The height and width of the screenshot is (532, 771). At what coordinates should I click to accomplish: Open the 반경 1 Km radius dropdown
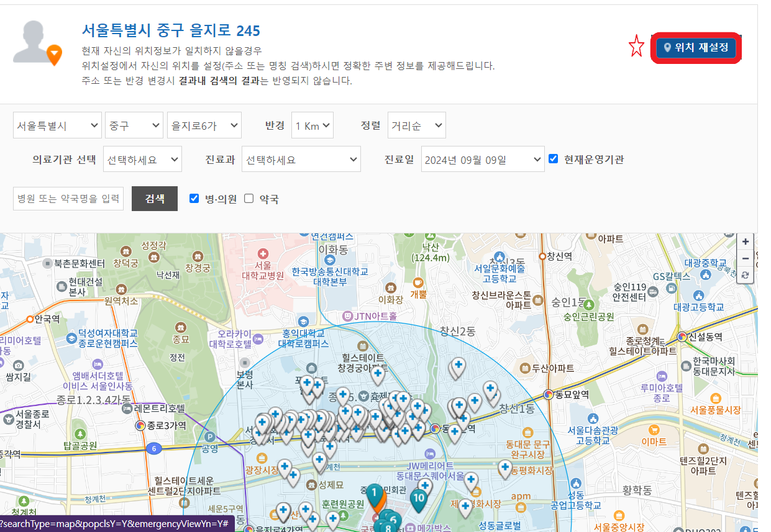pyautogui.click(x=313, y=125)
